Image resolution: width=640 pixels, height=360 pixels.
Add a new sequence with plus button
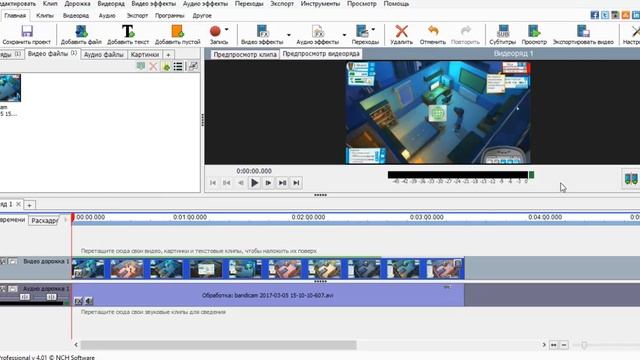(29, 205)
